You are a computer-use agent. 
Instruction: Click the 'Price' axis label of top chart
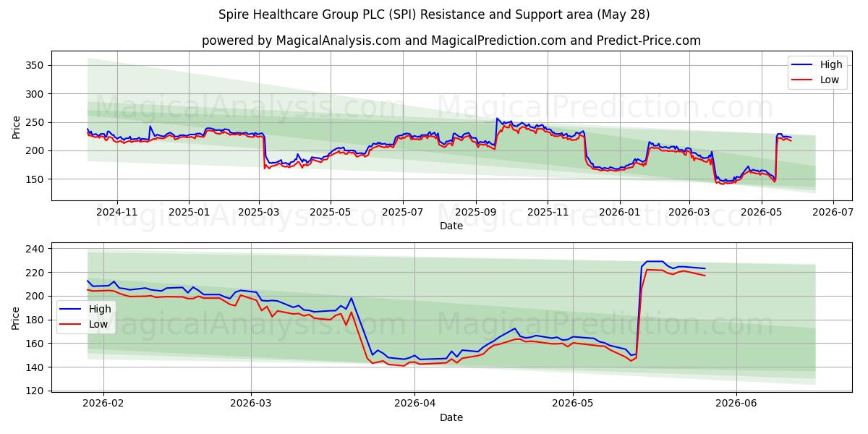(16, 126)
